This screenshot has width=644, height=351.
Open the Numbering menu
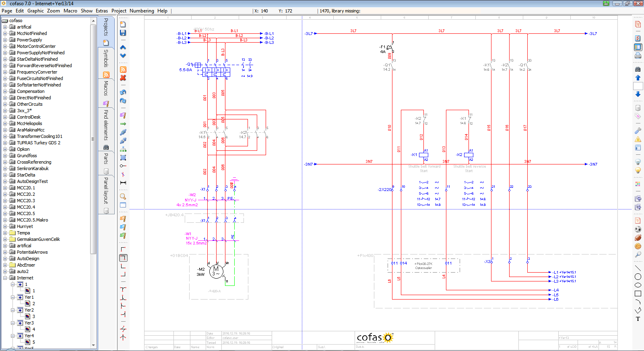coord(142,11)
